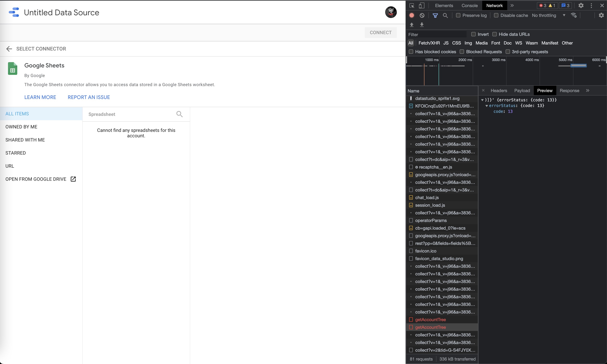Enable the Preserve log checkbox

[458, 15]
